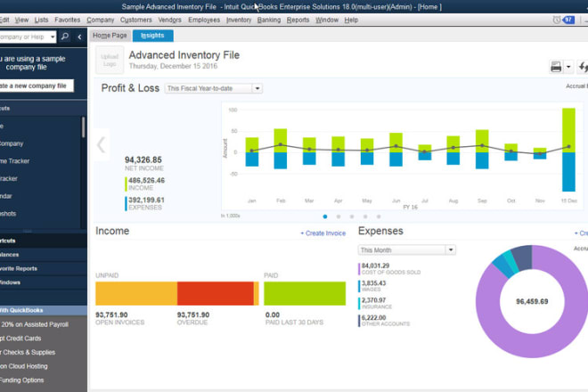Open the Inventory menu
The image size is (588, 392).
tap(239, 20)
